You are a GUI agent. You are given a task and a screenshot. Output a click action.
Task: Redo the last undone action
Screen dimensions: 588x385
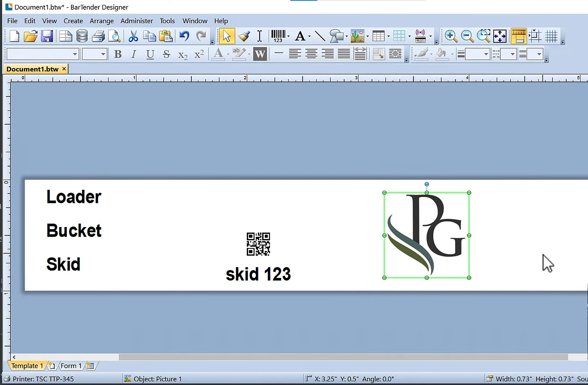tap(201, 36)
